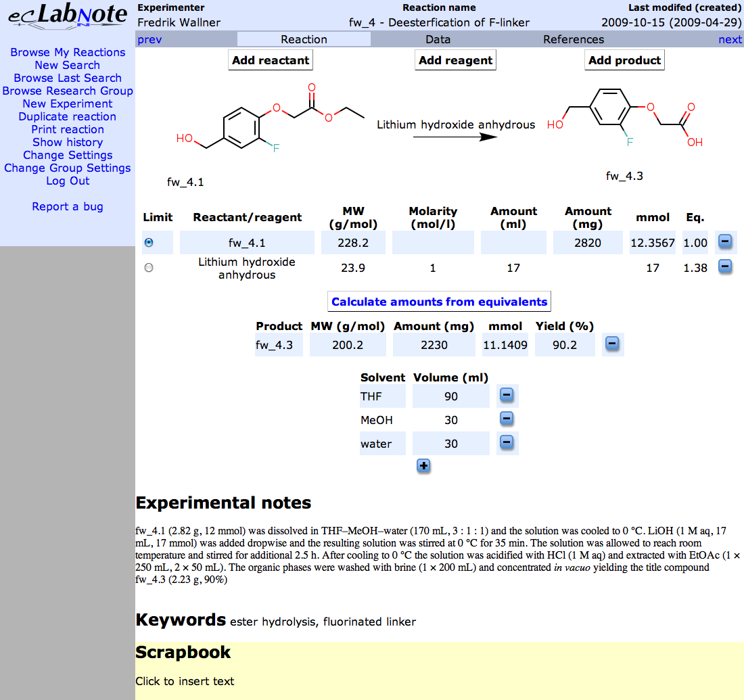Remove the fw_4.1 reactant row
This screenshot has height=700, width=744.
coord(724,241)
